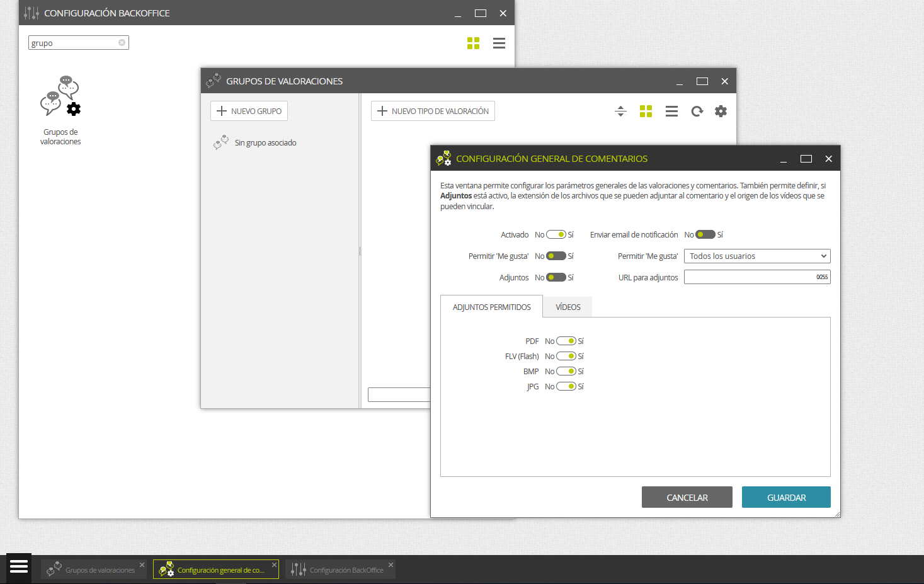Switch BackOffice to list view
The height and width of the screenshot is (584, 924).
[x=499, y=43]
